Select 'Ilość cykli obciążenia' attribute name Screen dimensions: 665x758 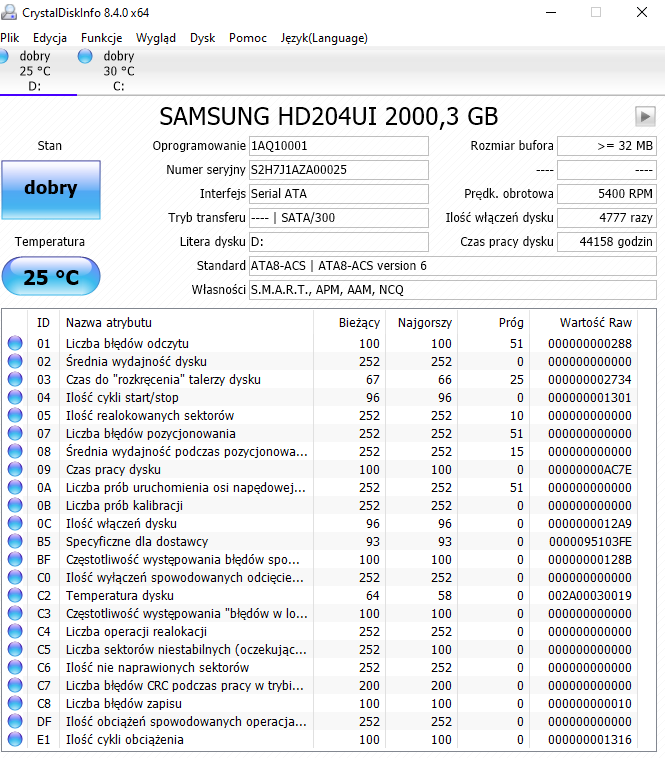click(125, 739)
